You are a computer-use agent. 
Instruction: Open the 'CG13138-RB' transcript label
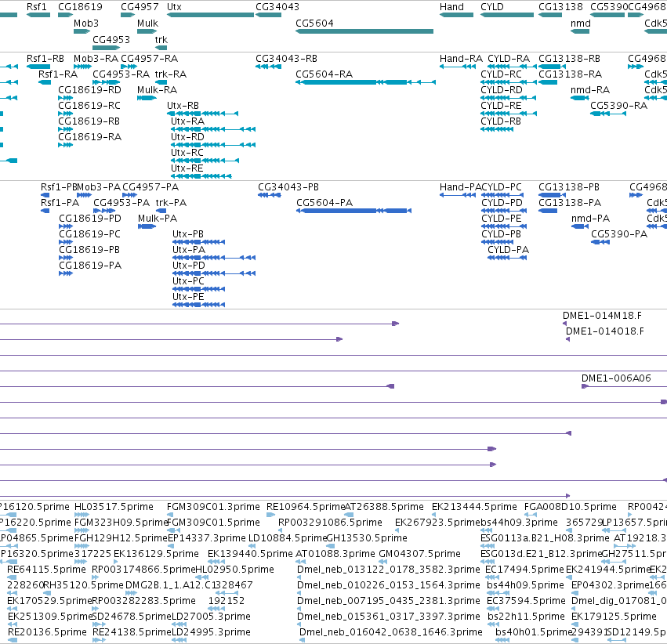(x=569, y=59)
